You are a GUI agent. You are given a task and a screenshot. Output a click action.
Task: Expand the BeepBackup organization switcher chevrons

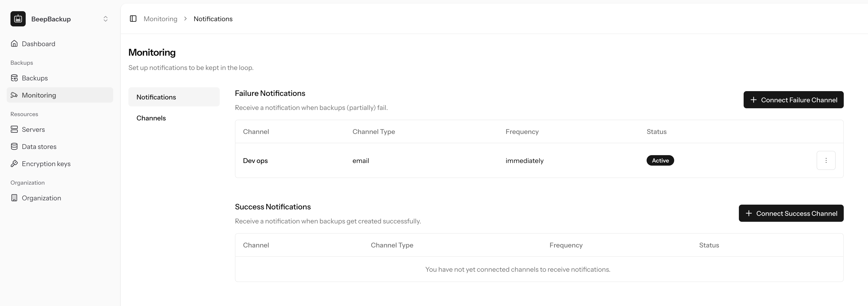[x=105, y=19]
